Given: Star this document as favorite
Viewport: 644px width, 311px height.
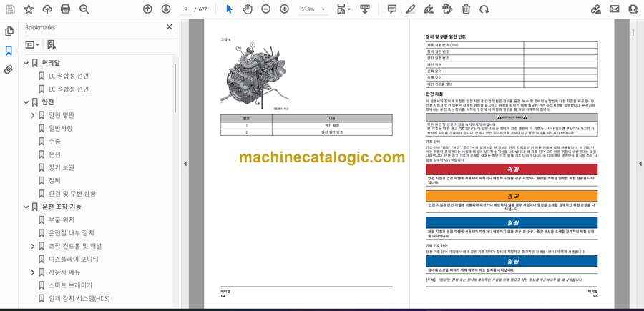Looking at the screenshot, I should click(x=29, y=9).
